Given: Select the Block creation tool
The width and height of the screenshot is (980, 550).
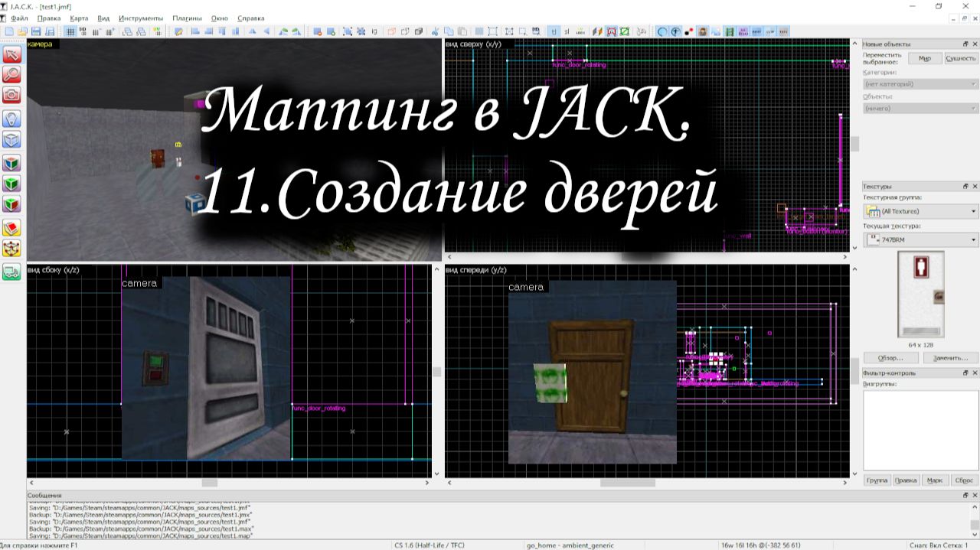Looking at the screenshot, I should click(11, 140).
